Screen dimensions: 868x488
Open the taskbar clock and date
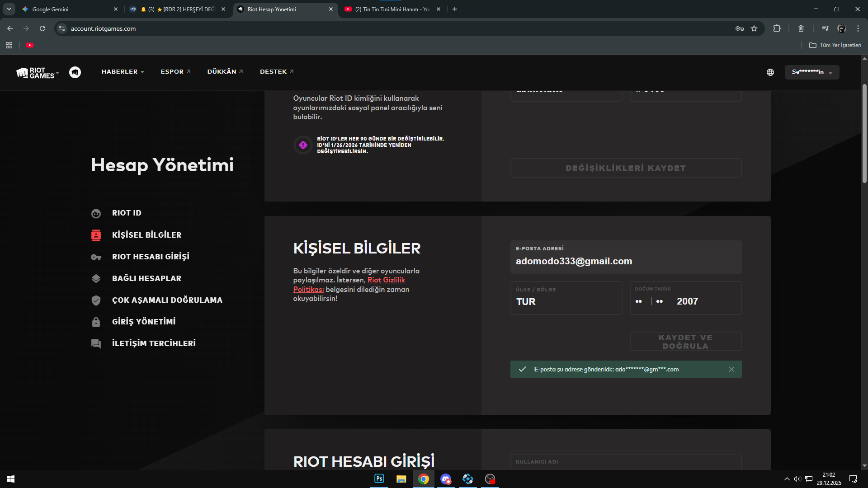pyautogui.click(x=829, y=479)
